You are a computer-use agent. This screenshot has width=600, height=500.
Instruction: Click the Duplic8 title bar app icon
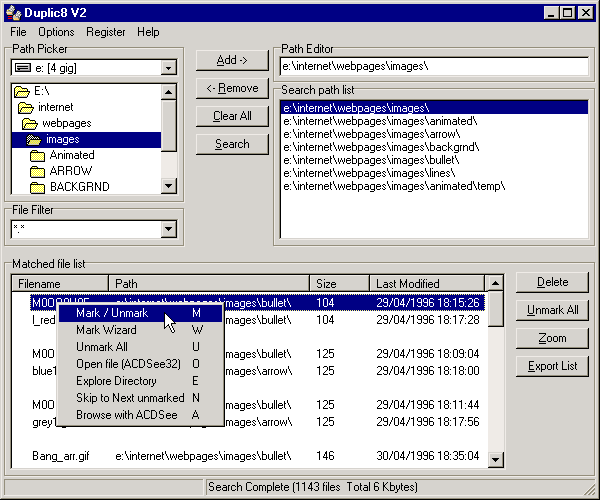click(x=12, y=12)
